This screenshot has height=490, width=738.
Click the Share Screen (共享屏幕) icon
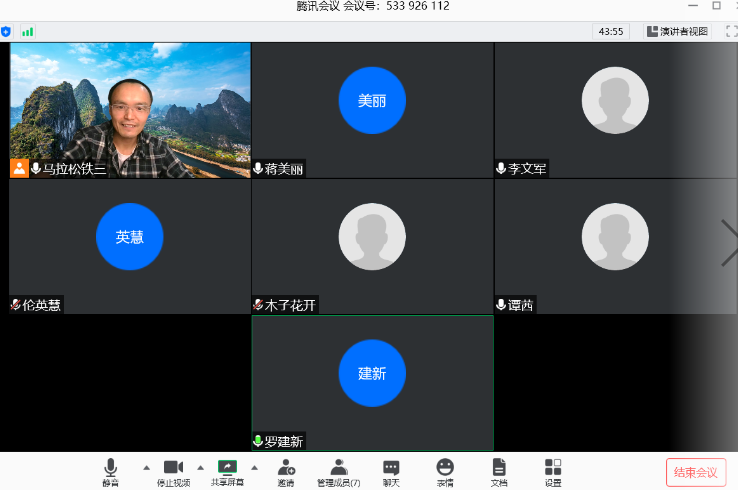(x=227, y=468)
